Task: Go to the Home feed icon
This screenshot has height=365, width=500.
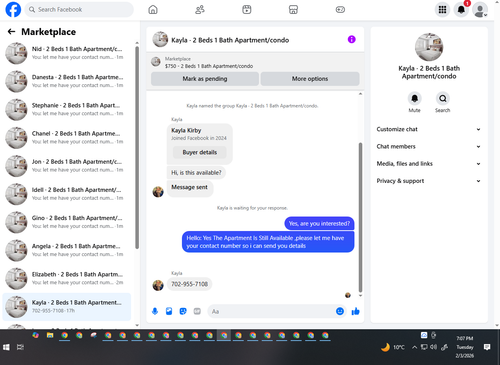Action: click(153, 10)
